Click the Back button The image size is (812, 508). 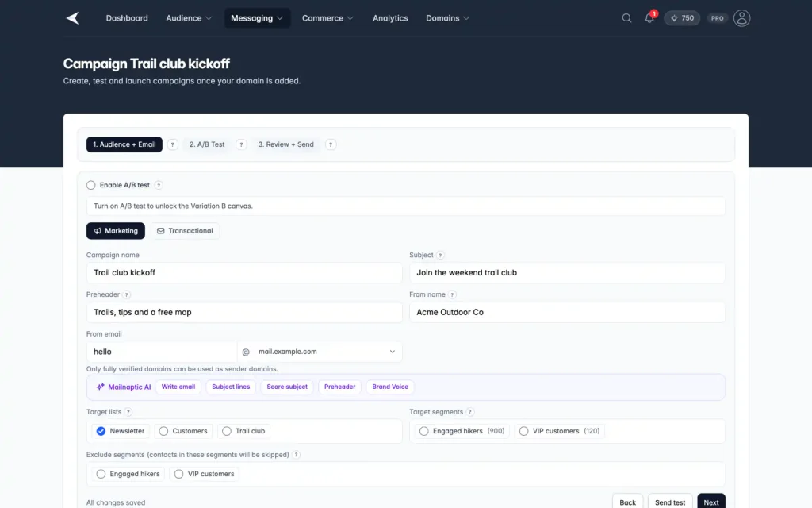click(x=628, y=502)
